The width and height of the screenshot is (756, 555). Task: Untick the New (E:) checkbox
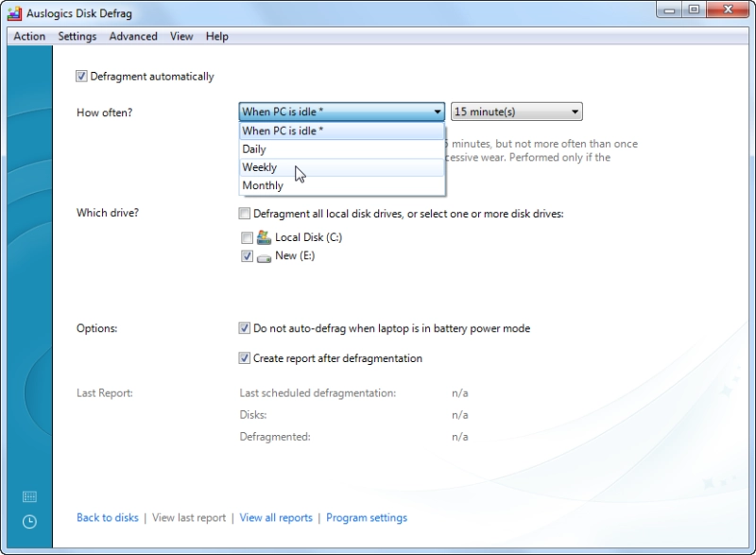(x=247, y=256)
